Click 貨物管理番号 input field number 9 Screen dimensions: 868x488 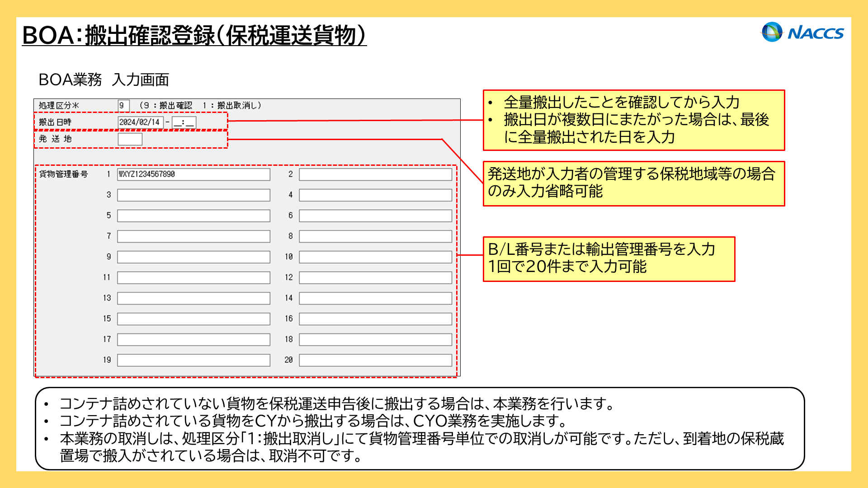pyautogui.click(x=194, y=257)
